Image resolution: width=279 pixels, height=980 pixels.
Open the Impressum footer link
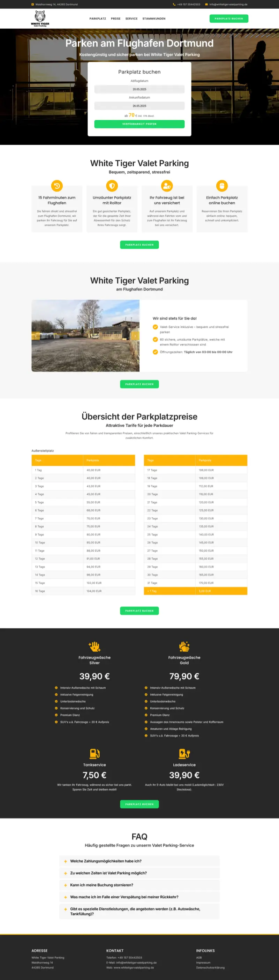(x=203, y=963)
